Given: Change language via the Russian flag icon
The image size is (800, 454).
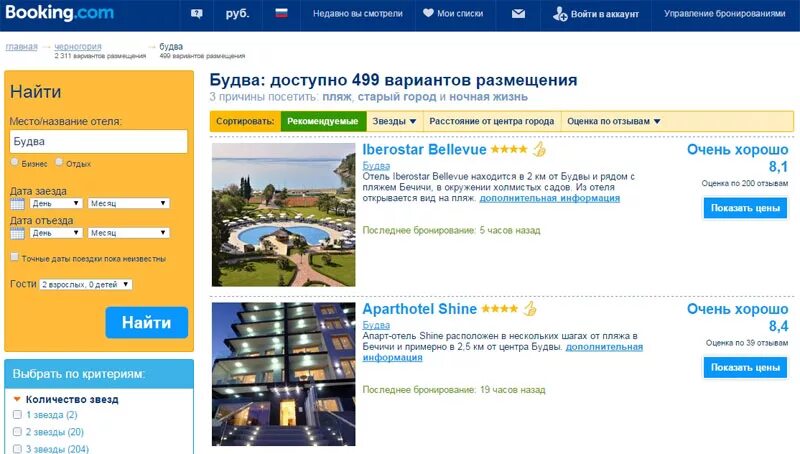Looking at the screenshot, I should pyautogui.click(x=281, y=13).
